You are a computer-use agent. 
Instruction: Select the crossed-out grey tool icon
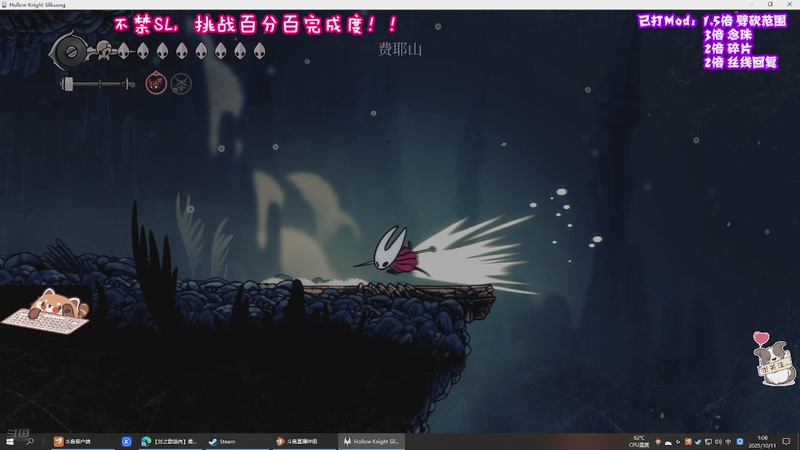pos(181,83)
